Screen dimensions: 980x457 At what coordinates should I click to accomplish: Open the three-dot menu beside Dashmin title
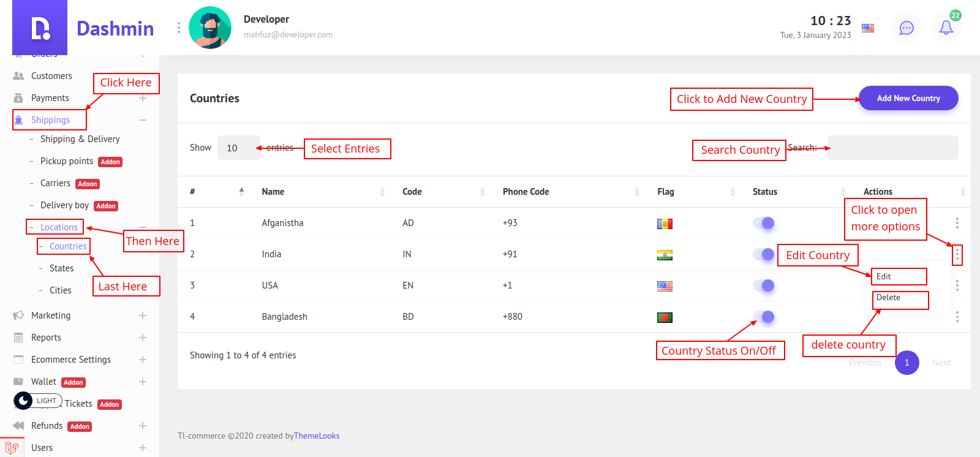click(x=178, y=28)
